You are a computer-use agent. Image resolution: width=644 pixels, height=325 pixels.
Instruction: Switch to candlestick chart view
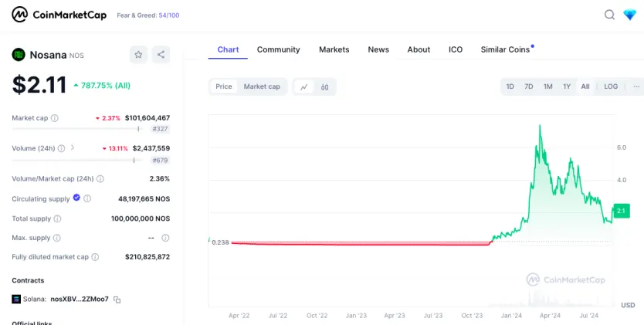(x=325, y=86)
